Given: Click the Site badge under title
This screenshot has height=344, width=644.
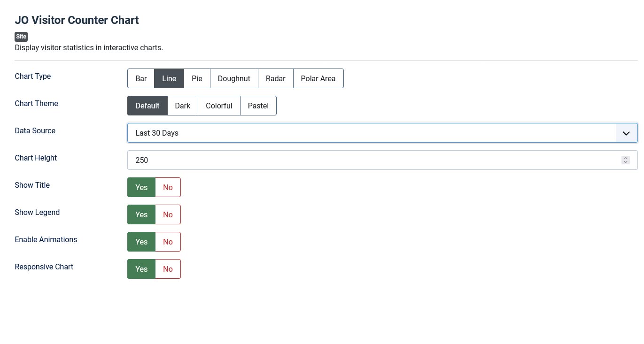Looking at the screenshot, I should point(21,37).
